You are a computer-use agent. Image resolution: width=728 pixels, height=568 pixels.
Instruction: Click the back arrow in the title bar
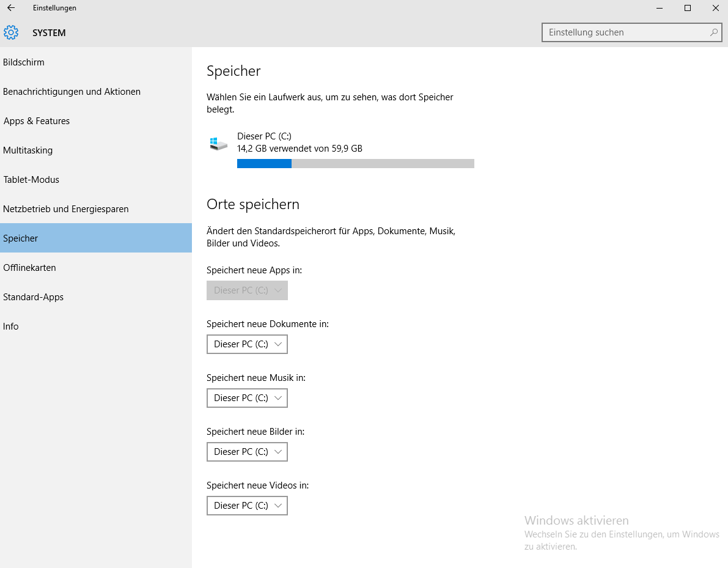(x=10, y=8)
